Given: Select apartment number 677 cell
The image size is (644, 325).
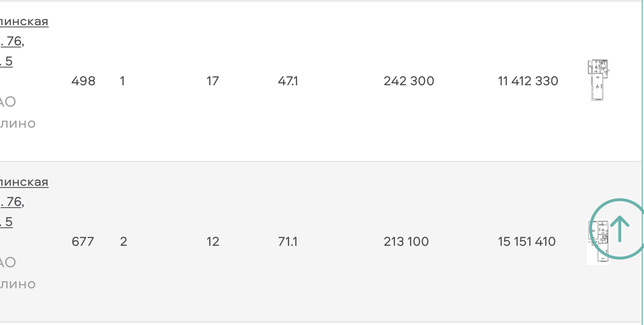Looking at the screenshot, I should point(83,242).
